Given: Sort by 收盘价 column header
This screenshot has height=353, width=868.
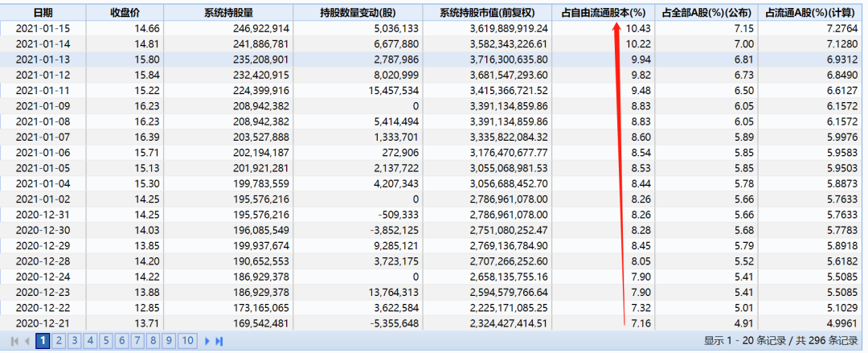Looking at the screenshot, I should coord(125,12).
